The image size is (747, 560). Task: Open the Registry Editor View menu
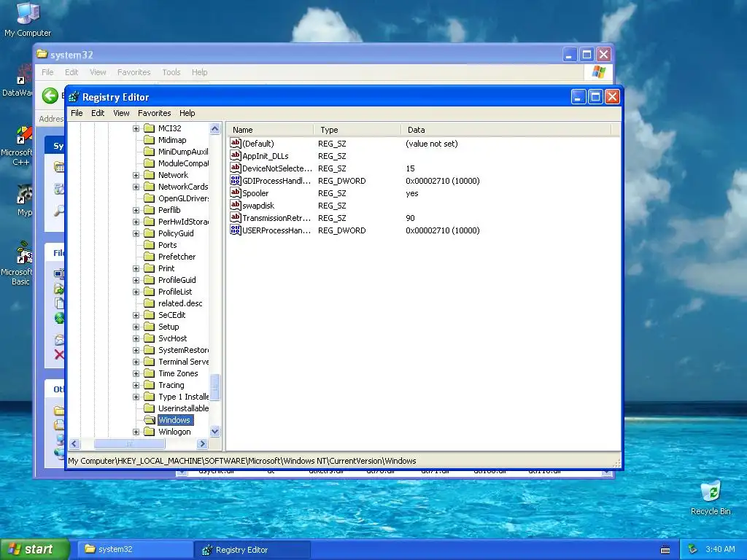coord(121,113)
